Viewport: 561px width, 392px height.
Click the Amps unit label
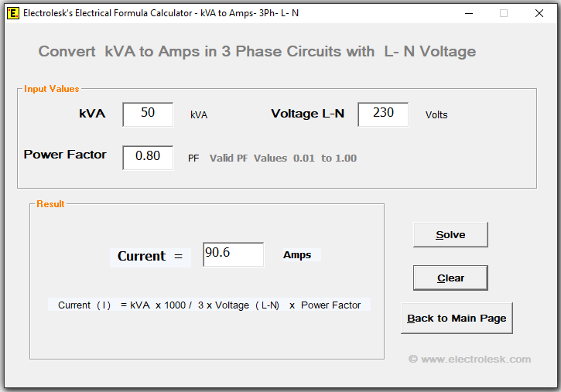pyautogui.click(x=297, y=255)
